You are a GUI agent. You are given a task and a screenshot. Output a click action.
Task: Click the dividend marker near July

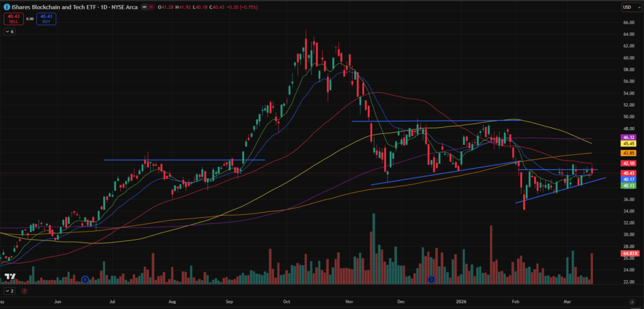[x=85, y=279]
